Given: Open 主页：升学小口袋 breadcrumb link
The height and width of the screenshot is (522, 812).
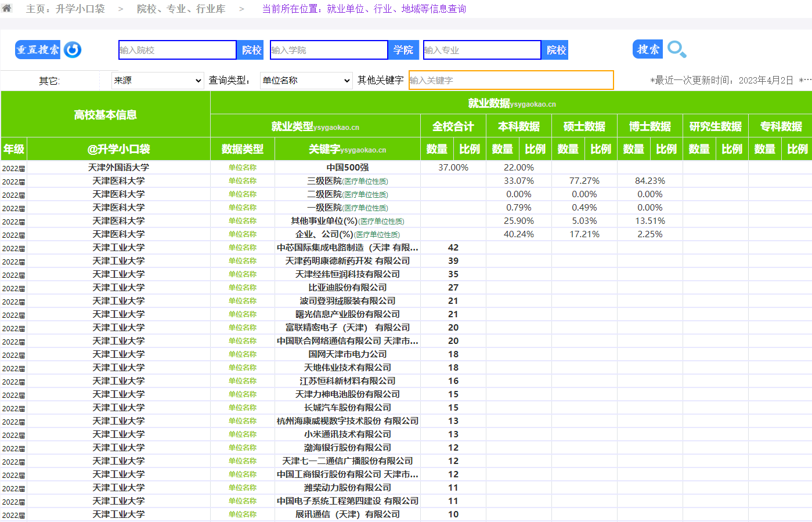Looking at the screenshot, I should [65, 9].
